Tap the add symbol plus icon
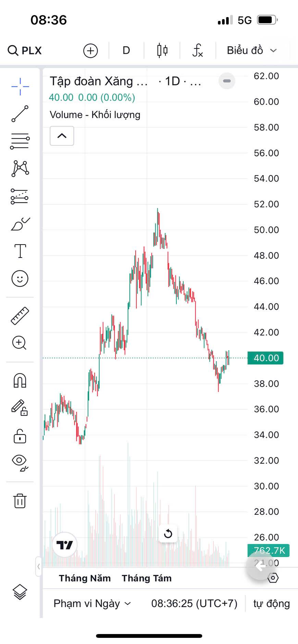The height and width of the screenshot is (644, 298). (x=90, y=51)
